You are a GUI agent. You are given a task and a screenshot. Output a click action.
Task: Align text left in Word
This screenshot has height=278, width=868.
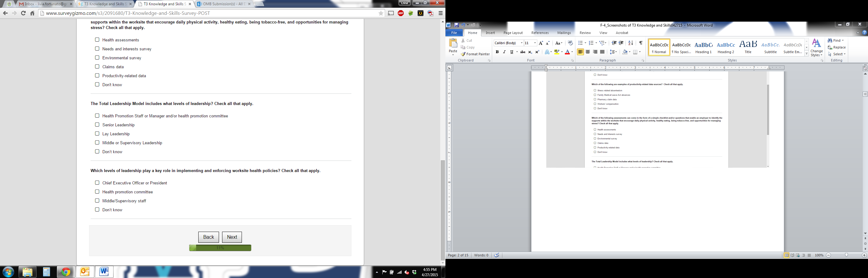tap(580, 52)
